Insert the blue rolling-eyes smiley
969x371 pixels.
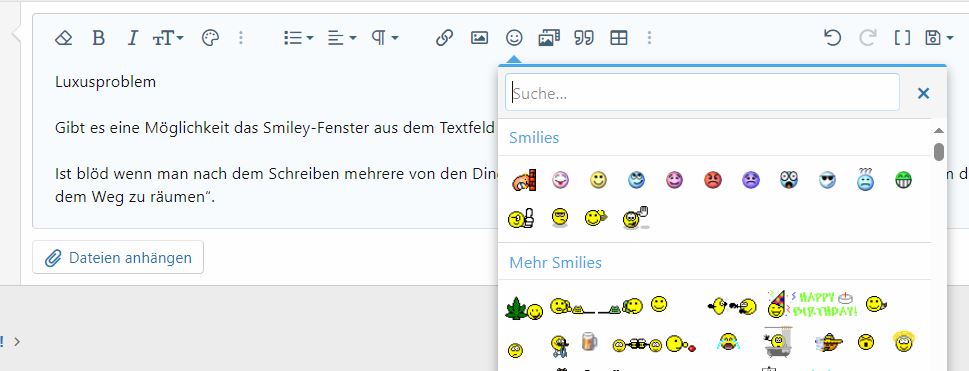pos(636,180)
